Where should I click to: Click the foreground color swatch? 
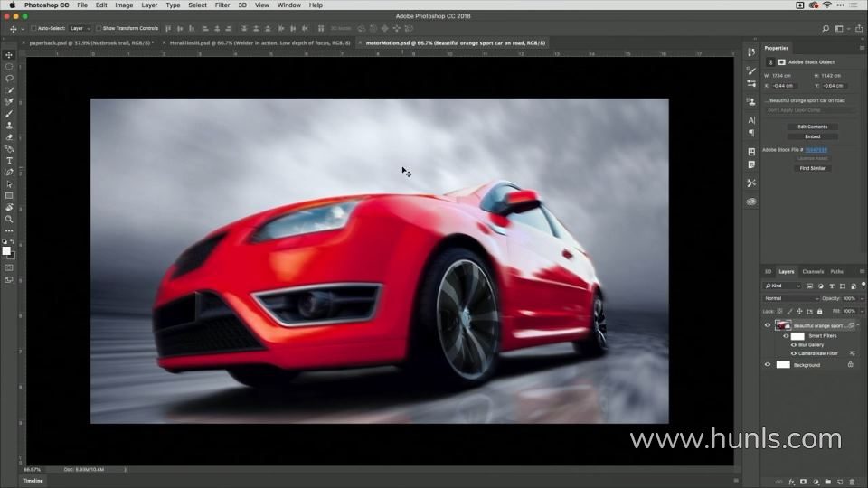[x=6, y=250]
